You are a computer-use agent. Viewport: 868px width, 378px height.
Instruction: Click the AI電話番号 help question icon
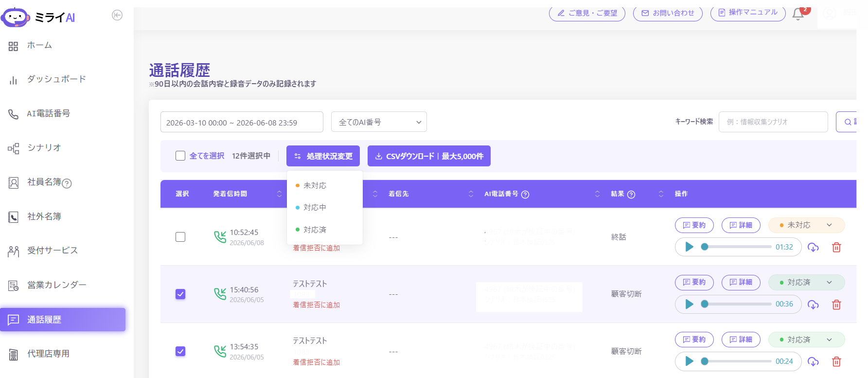(x=525, y=195)
